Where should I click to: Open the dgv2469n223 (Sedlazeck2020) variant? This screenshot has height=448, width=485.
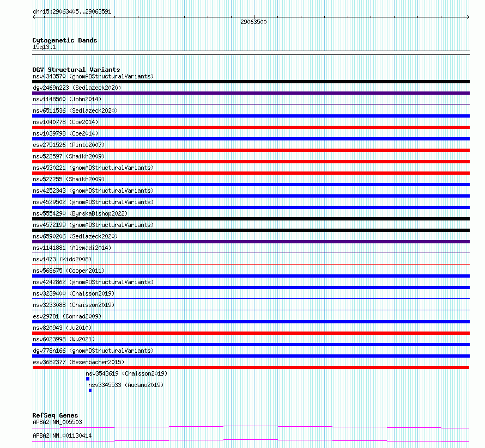tap(77, 88)
